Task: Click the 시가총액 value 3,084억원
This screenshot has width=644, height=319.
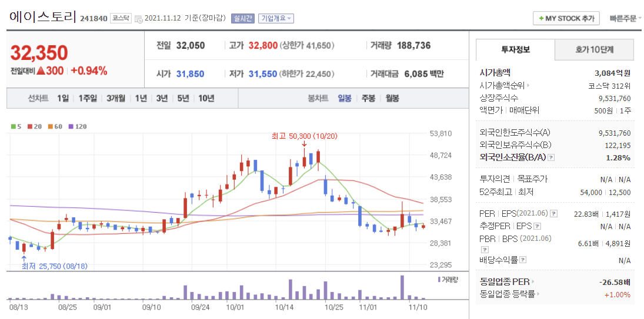Action: click(x=612, y=73)
